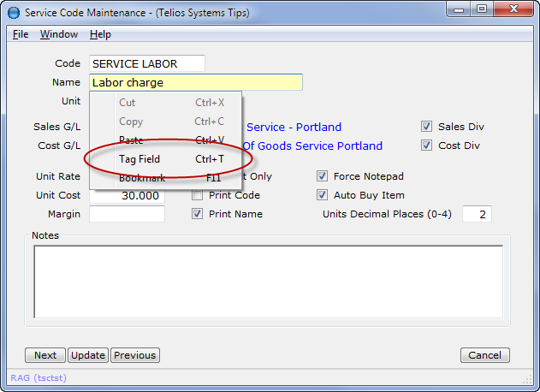Toggle the Auto Buy Item checkbox
540x392 pixels.
[x=323, y=195]
